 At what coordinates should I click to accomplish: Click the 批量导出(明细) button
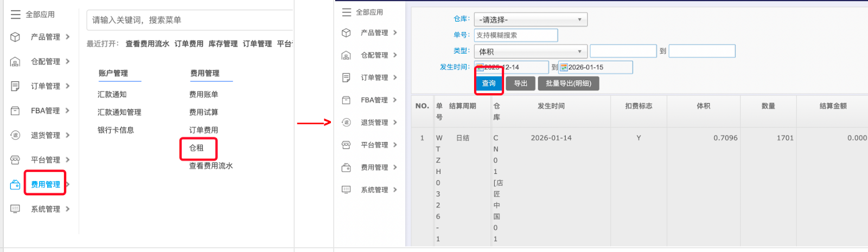568,83
